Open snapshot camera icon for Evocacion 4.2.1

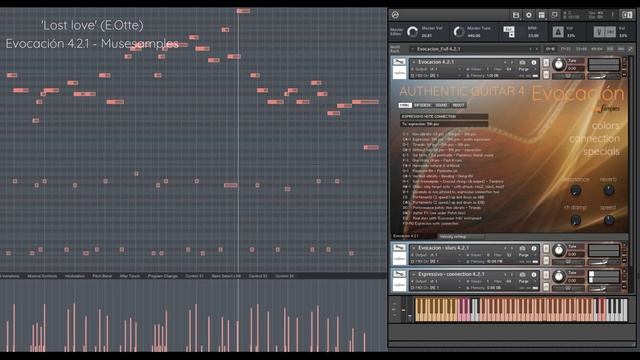coord(522,62)
